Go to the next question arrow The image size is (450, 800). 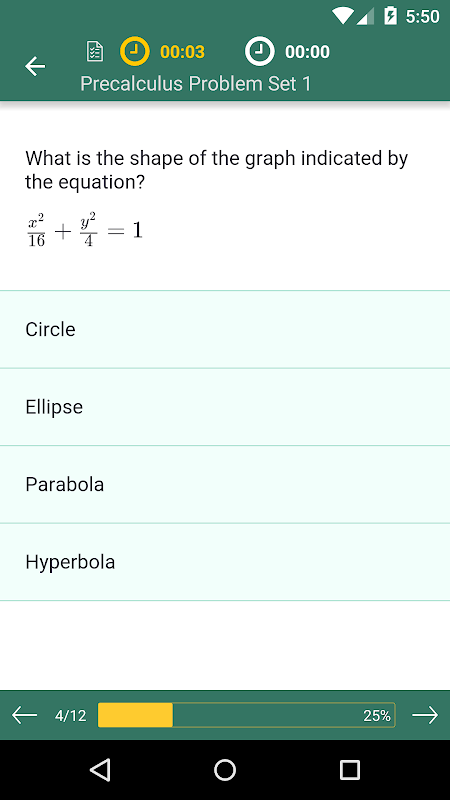[425, 715]
